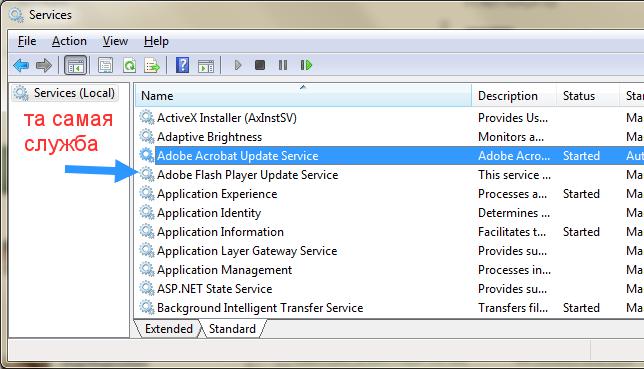Click the 'This service ...' description cell
The height and width of the screenshot is (369, 644).
[x=514, y=175]
